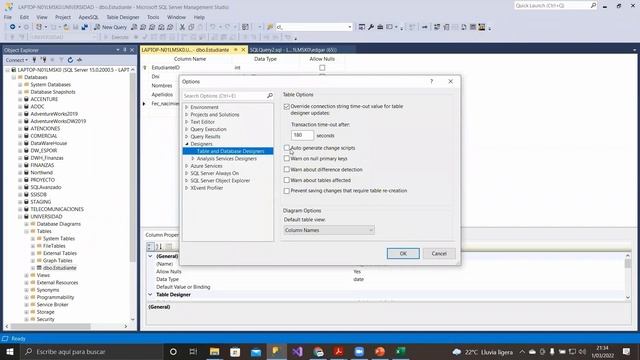This screenshot has height=360, width=640.
Task: Toggle Allow Nulls checkbox for EstudianteID
Action: (322, 68)
